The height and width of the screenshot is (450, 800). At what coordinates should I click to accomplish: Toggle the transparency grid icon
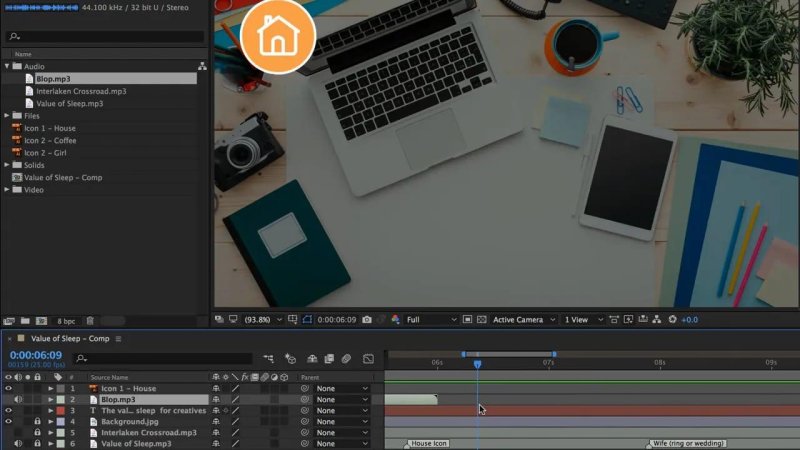coord(482,319)
